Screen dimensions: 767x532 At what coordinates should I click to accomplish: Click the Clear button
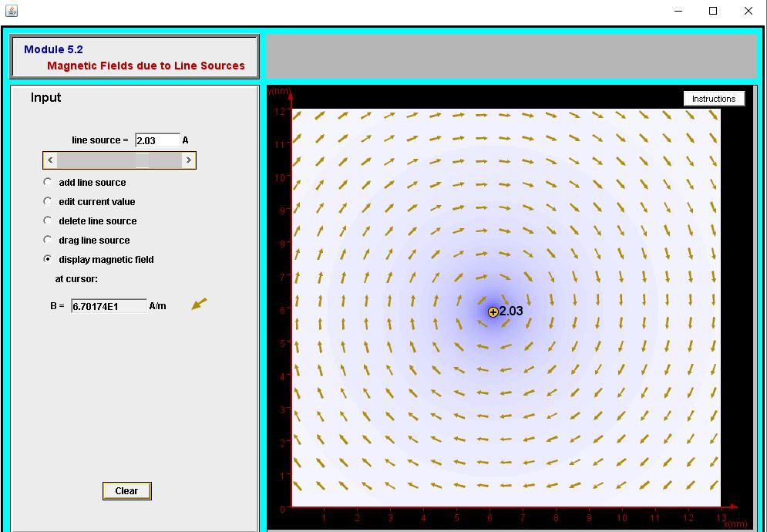click(x=126, y=491)
